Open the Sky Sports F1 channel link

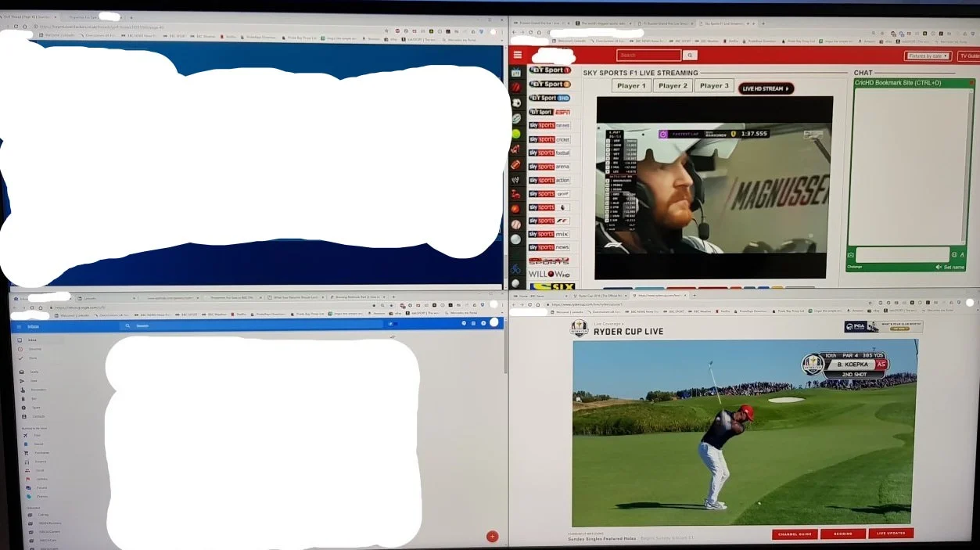(x=550, y=221)
